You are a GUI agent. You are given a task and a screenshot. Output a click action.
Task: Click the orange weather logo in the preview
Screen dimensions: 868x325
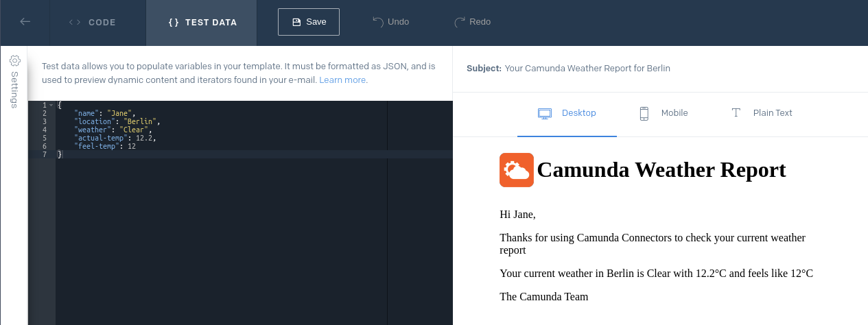pos(517,170)
